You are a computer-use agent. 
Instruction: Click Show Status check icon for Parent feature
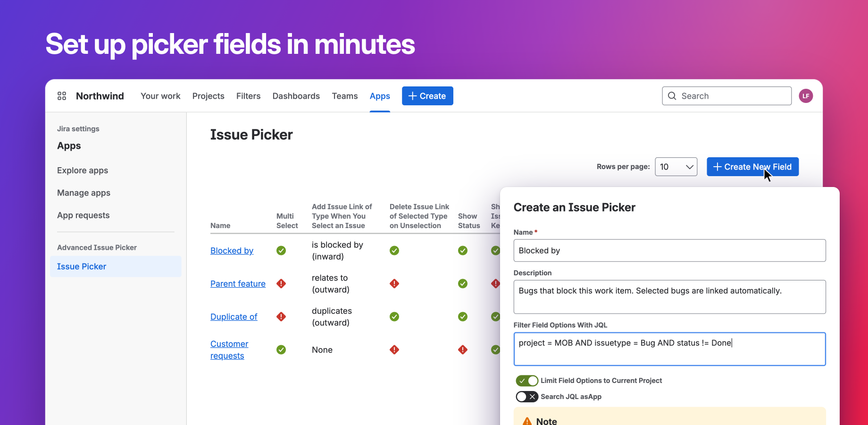463,283
